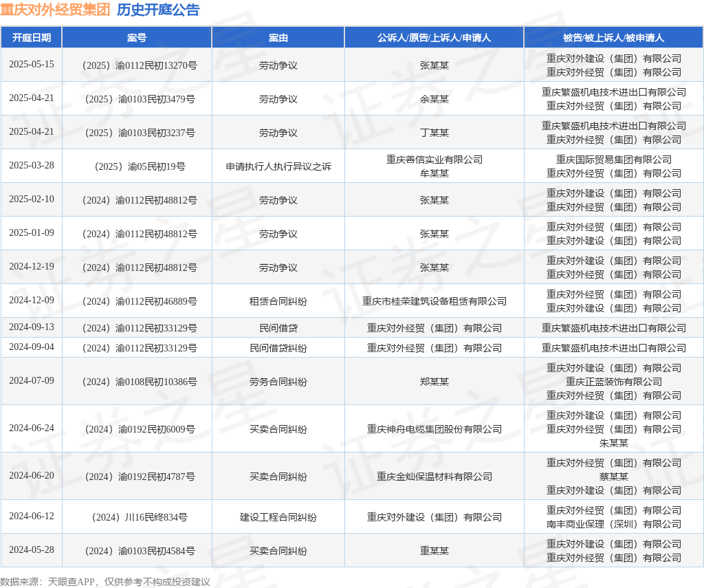The height and width of the screenshot is (588, 704).
Task: Click defendant 重庆国际贸易集团有限公司
Action: (614, 160)
